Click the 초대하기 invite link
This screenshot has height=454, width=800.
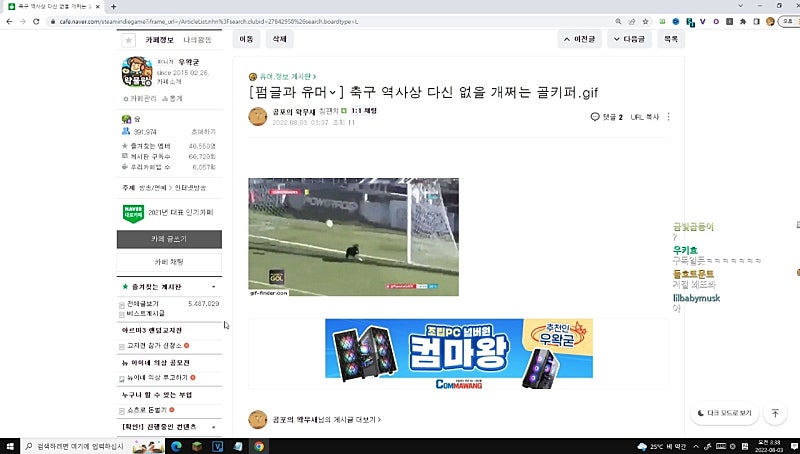coord(204,132)
